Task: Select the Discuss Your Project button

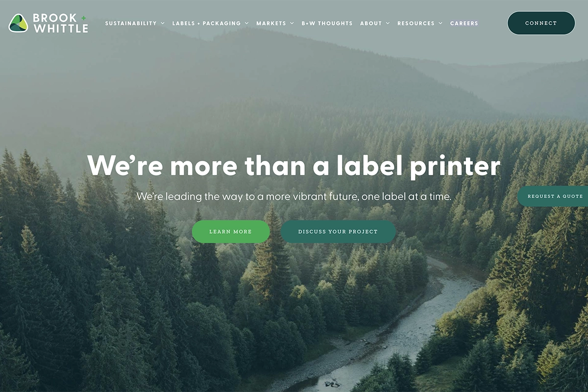Action: click(x=338, y=231)
